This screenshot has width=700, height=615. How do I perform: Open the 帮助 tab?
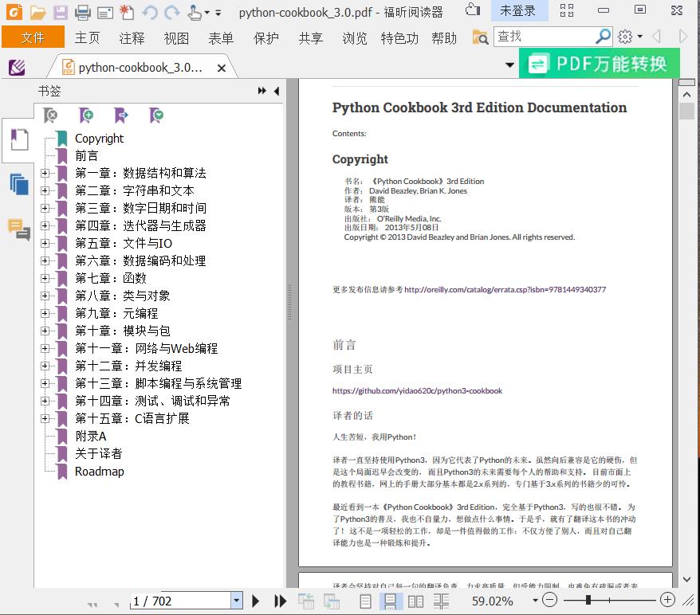tap(444, 38)
